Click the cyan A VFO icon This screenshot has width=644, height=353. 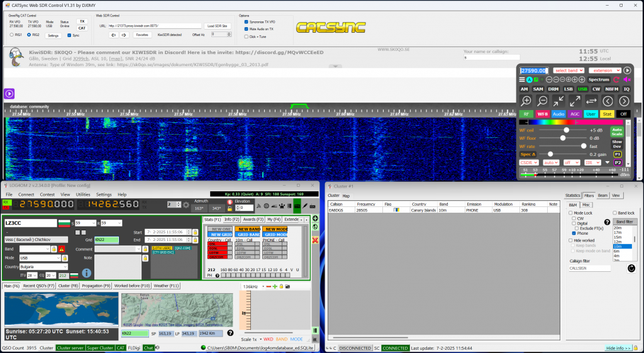pyautogui.click(x=530, y=80)
